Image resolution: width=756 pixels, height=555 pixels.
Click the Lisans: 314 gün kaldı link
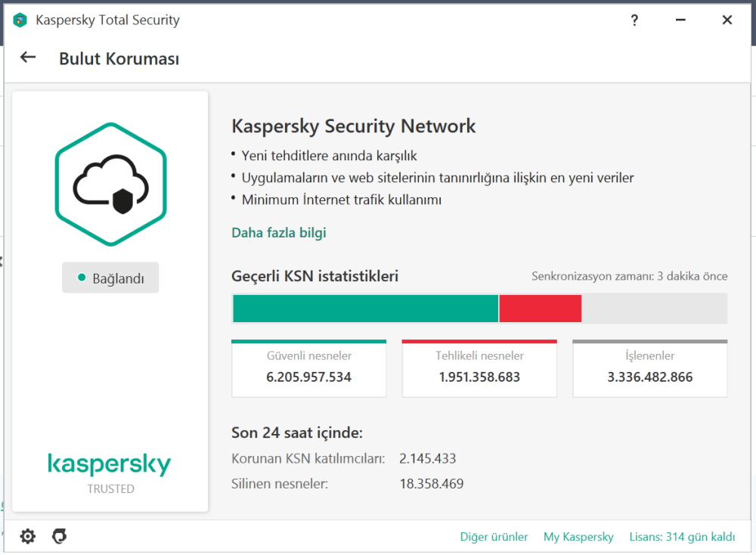pos(682,537)
